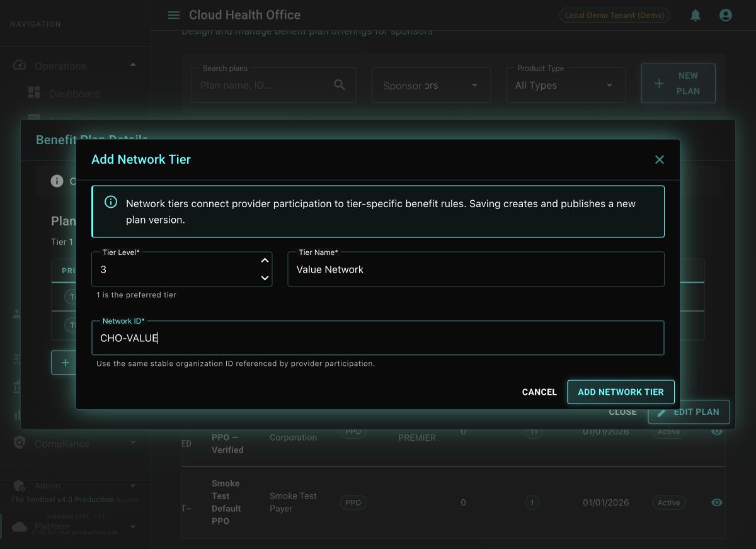The image size is (756, 549).
Task: Click the New Plan button
Action: pos(679,83)
